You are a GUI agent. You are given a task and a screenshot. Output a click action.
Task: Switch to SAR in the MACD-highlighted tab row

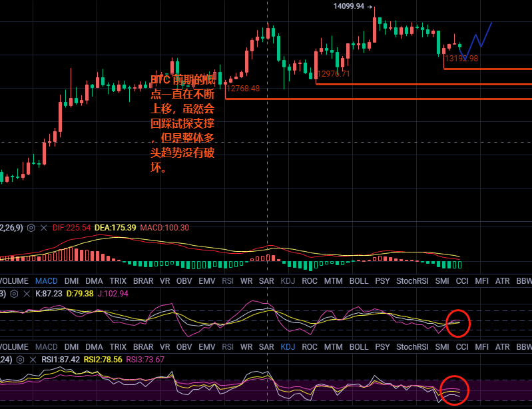click(266, 281)
